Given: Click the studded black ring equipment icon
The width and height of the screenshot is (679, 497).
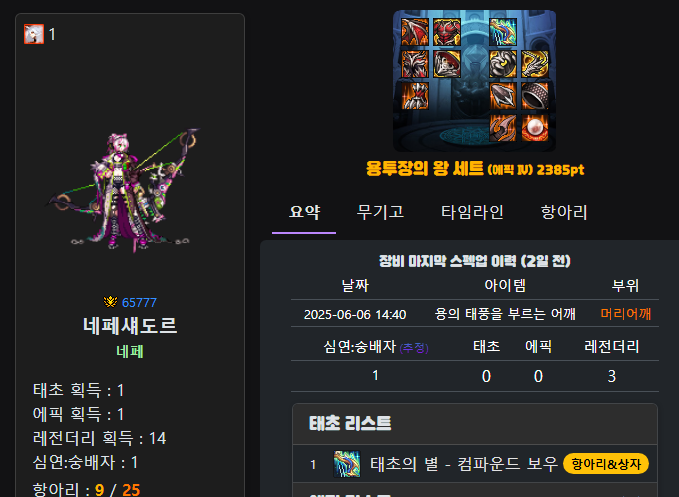Looking at the screenshot, I should click(x=535, y=96).
